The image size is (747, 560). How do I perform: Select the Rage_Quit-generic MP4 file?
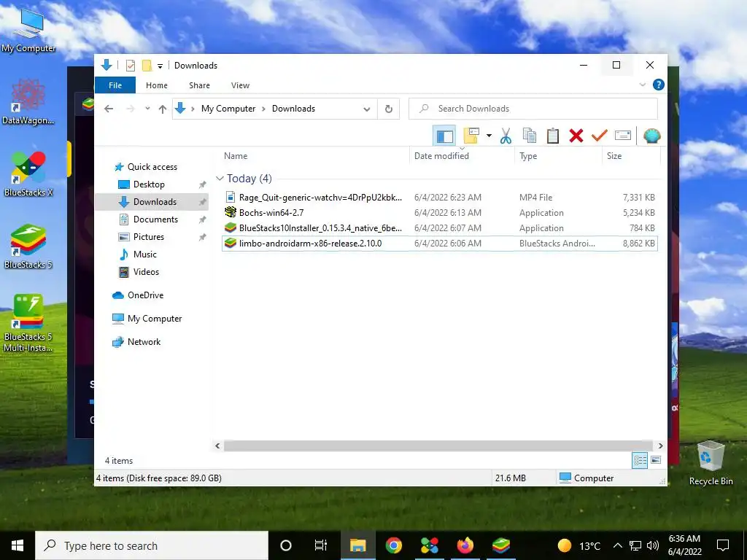click(x=439, y=197)
